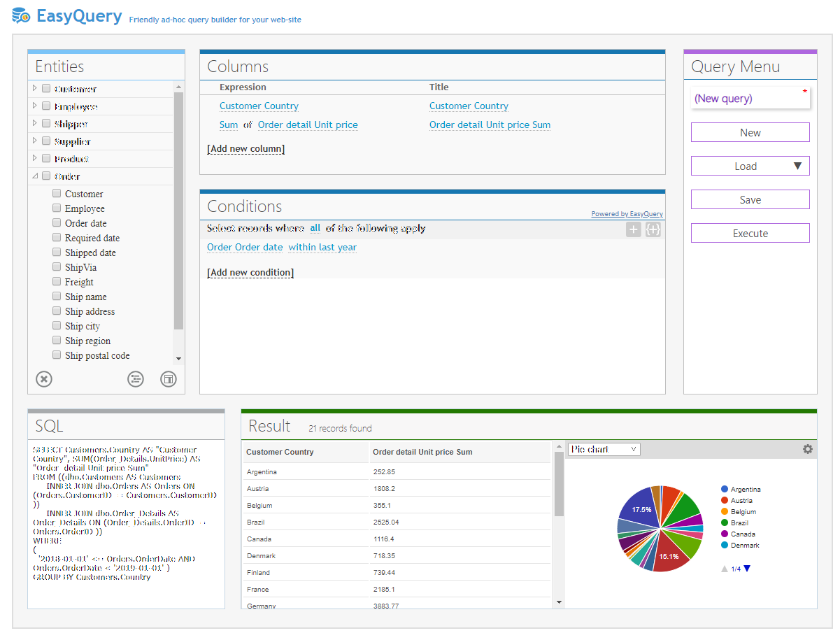
Task: Click the plus icon to add a condition
Action: (x=634, y=229)
